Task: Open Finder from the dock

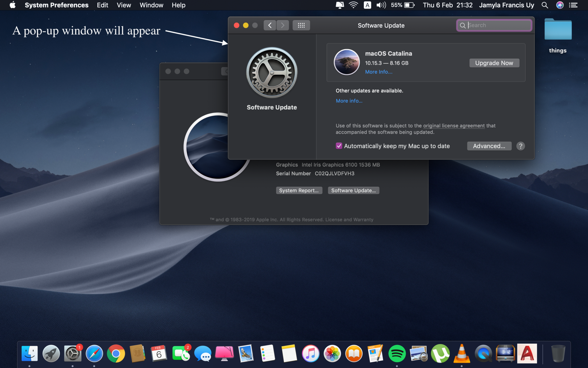Action: (x=29, y=354)
